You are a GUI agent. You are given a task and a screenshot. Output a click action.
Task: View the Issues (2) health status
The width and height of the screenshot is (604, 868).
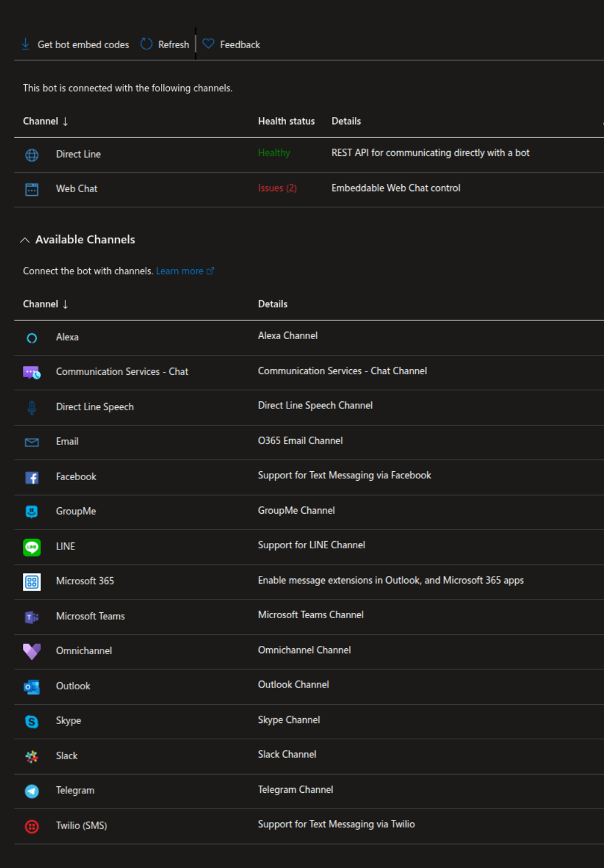click(x=277, y=188)
